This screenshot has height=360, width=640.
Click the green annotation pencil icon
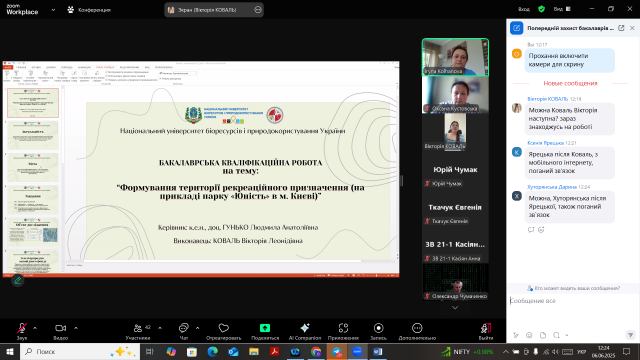tap(18, 280)
